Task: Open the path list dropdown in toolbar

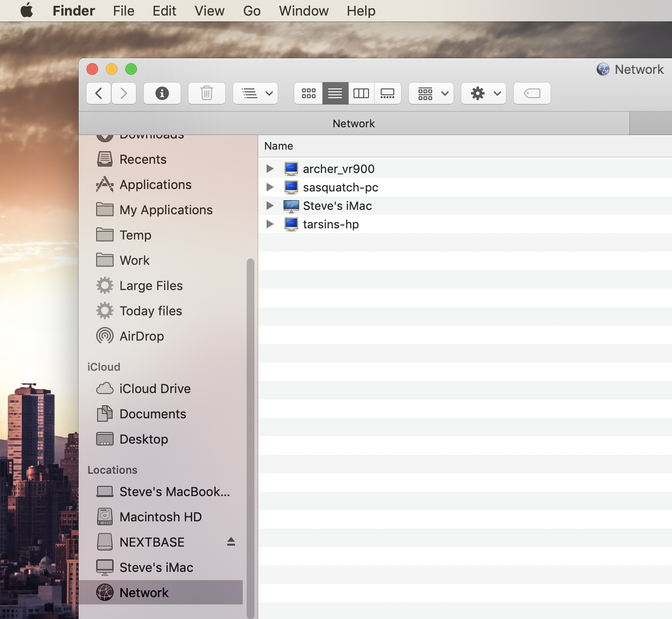Action: click(255, 93)
